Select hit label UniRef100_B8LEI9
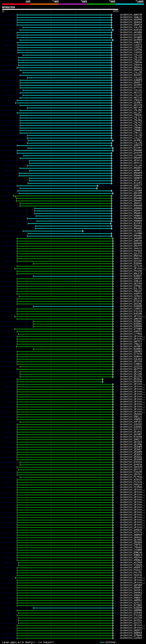The height and width of the screenshot is (644, 146). 131,274
